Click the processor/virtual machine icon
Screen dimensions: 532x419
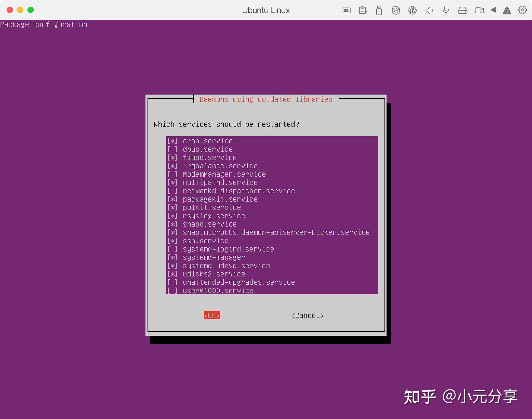[362, 10]
